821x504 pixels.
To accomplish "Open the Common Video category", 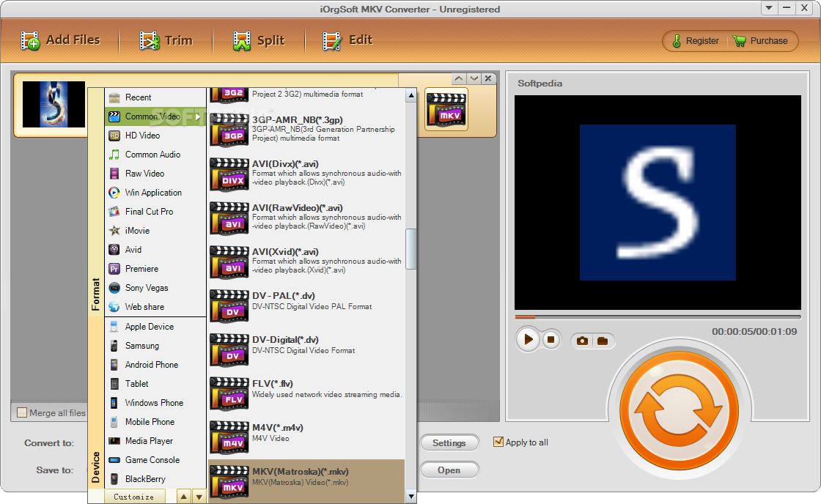I will [x=155, y=116].
